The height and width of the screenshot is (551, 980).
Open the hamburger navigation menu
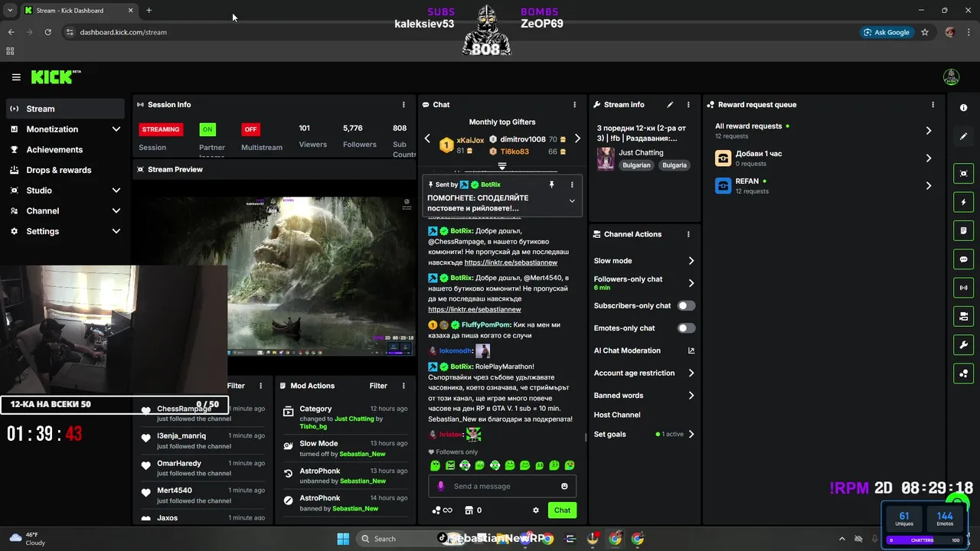tap(16, 77)
